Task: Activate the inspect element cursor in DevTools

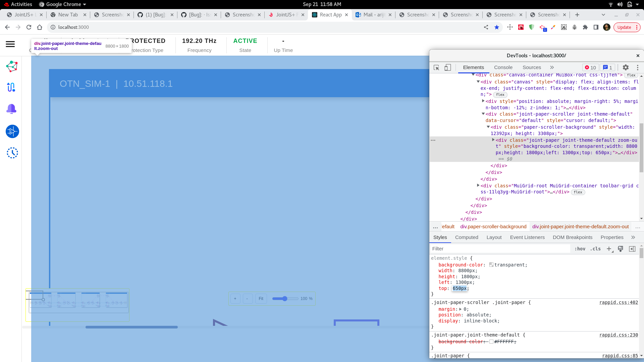Action: pyautogui.click(x=436, y=67)
